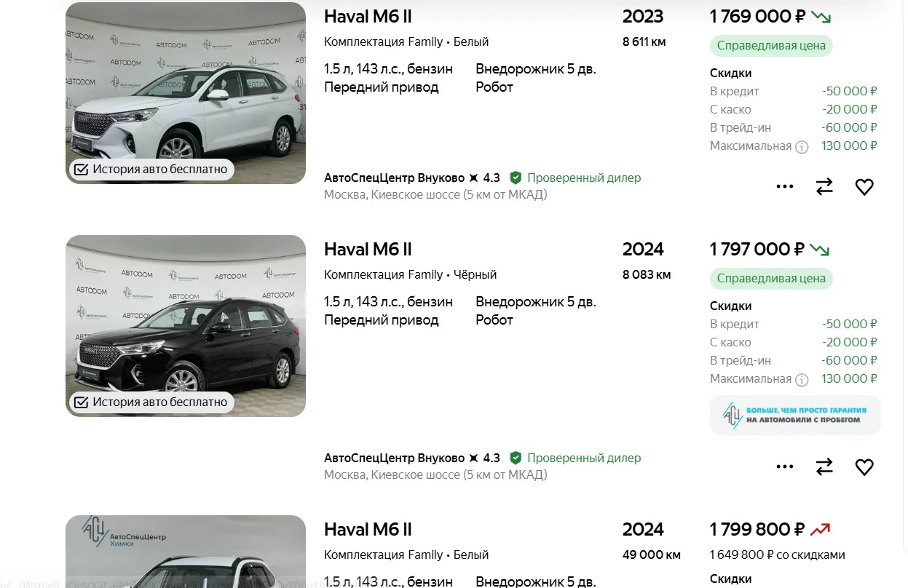Image resolution: width=908 pixels, height=588 pixels.
Task: Click free history badge on black Haval photo
Action: [152, 402]
